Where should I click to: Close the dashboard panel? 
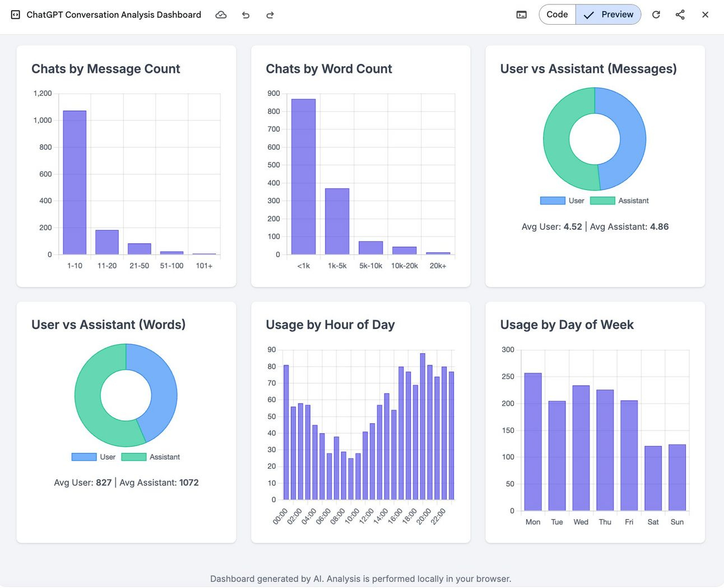[705, 15]
